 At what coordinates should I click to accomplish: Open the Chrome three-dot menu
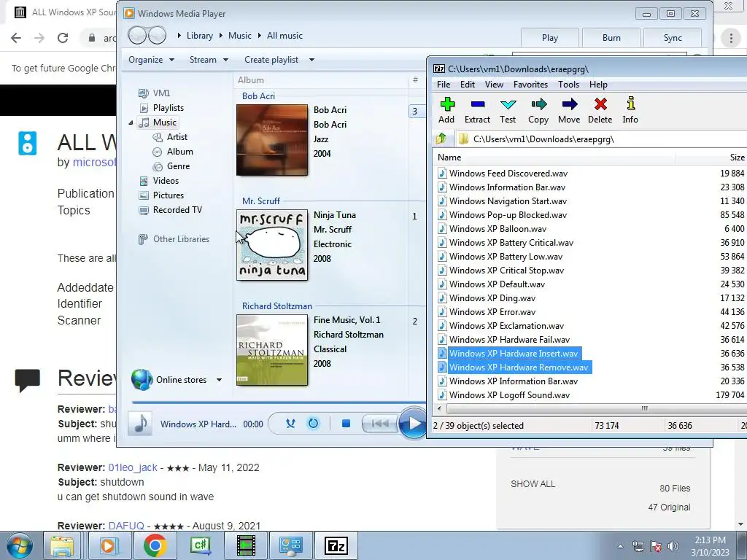coord(731,38)
